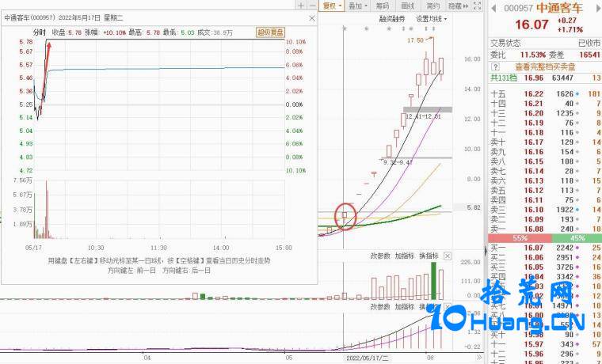The height and width of the screenshot is (364, 602).
Task: Select the 买七 14971 order row
Action: click(545, 305)
